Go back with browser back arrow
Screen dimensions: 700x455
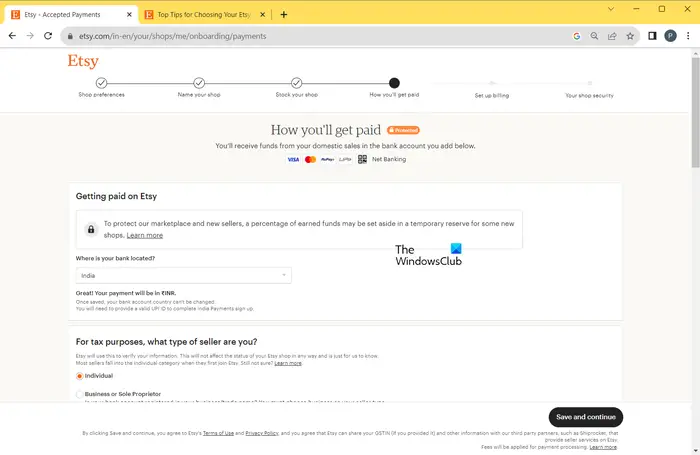12,36
